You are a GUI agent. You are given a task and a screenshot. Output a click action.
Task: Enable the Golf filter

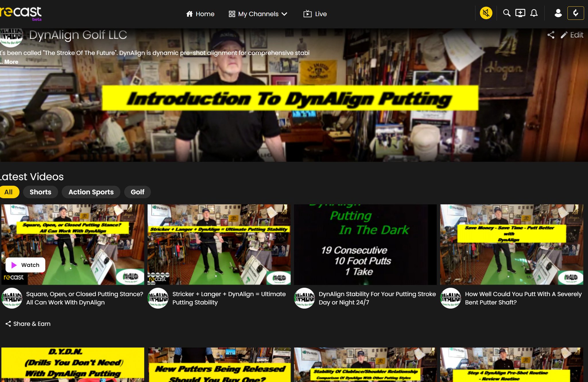coord(137,192)
